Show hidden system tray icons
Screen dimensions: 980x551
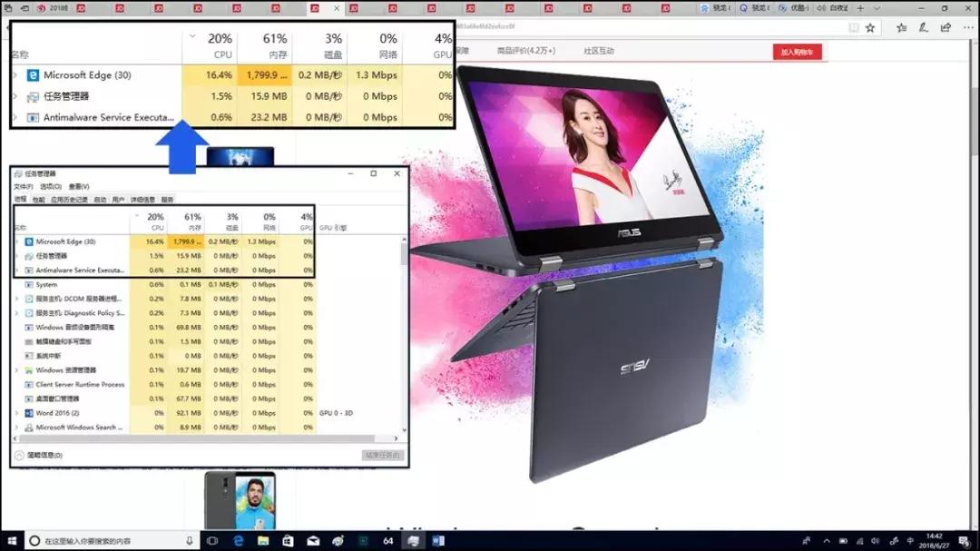click(827, 541)
